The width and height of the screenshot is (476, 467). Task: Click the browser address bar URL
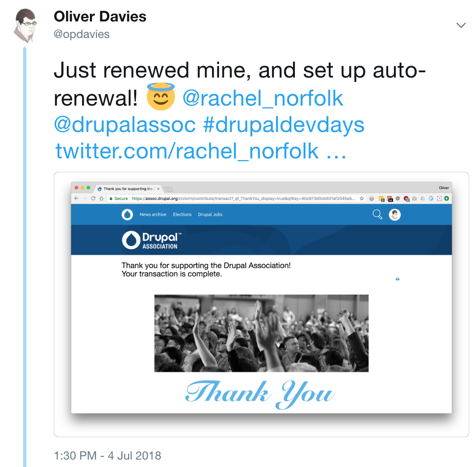point(243,198)
